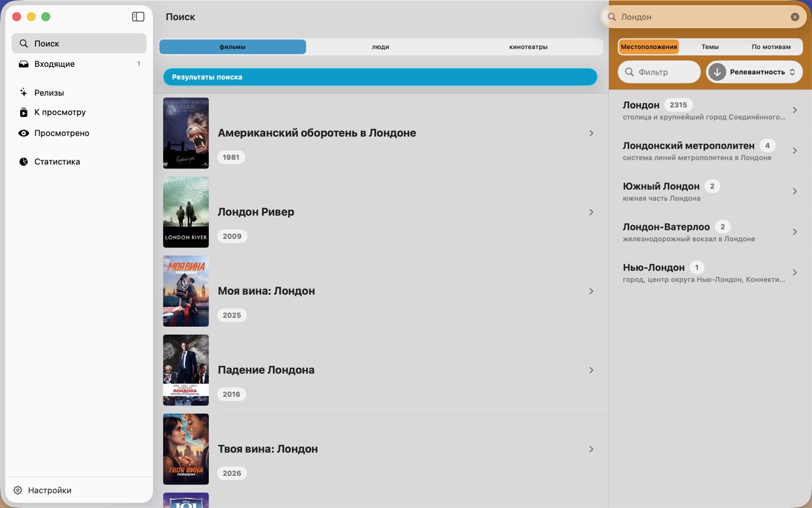
Task: Show the Просмотрено watched list
Action: (79, 133)
